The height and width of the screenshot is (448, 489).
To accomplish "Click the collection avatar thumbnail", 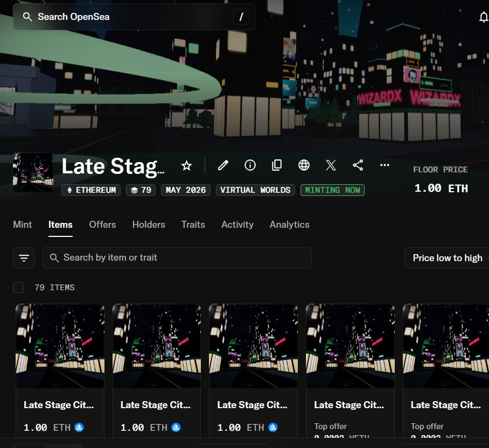I will point(33,172).
